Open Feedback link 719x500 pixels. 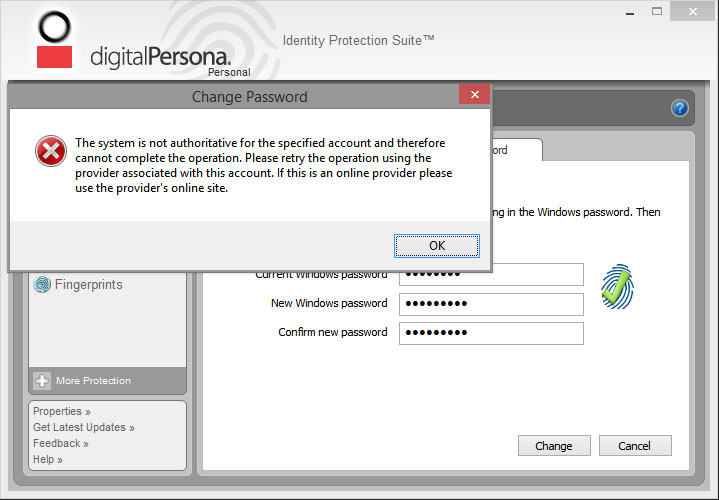point(61,443)
